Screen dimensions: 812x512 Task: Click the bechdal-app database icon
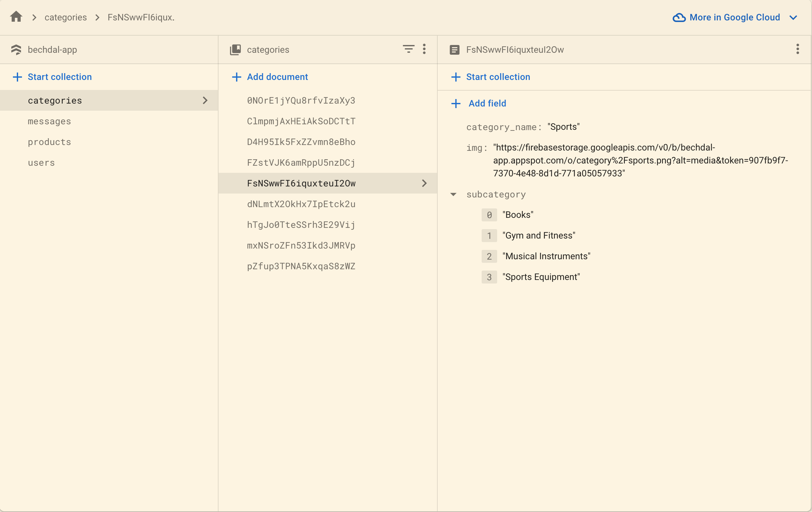click(x=16, y=50)
